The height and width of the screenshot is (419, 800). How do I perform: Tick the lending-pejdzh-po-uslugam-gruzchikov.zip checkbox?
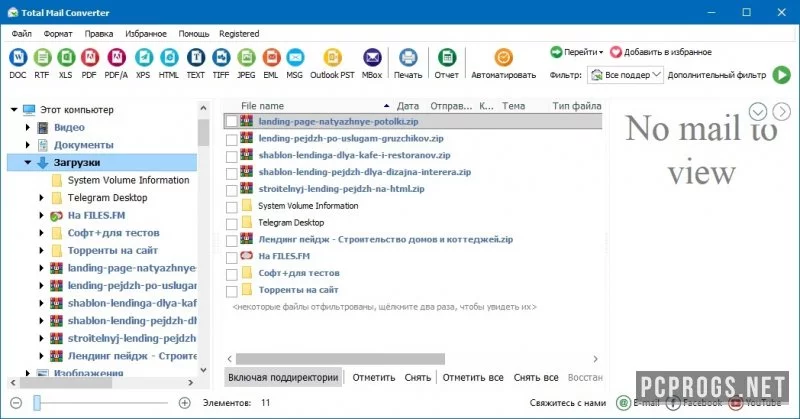(232, 139)
